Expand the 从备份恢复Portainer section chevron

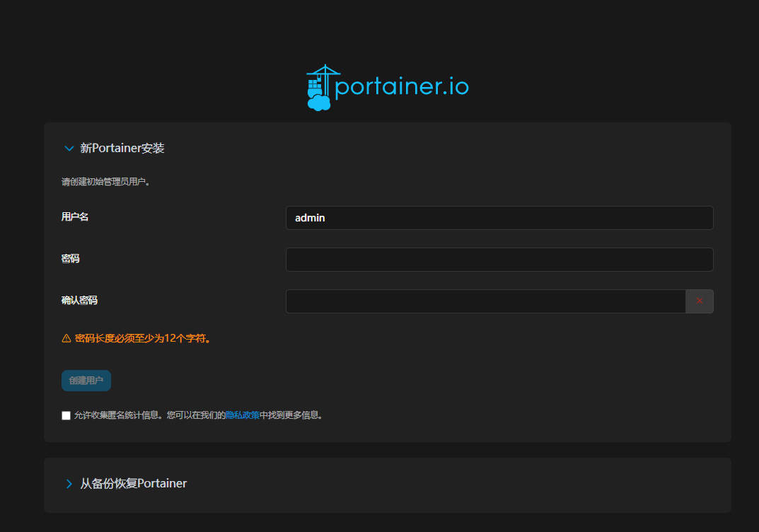click(69, 484)
